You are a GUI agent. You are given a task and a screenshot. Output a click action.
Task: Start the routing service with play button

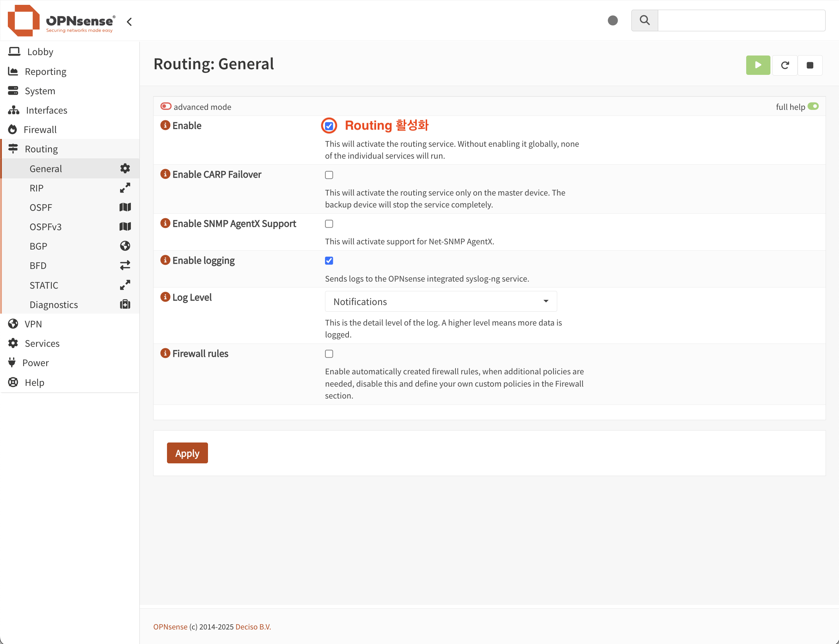click(x=758, y=65)
